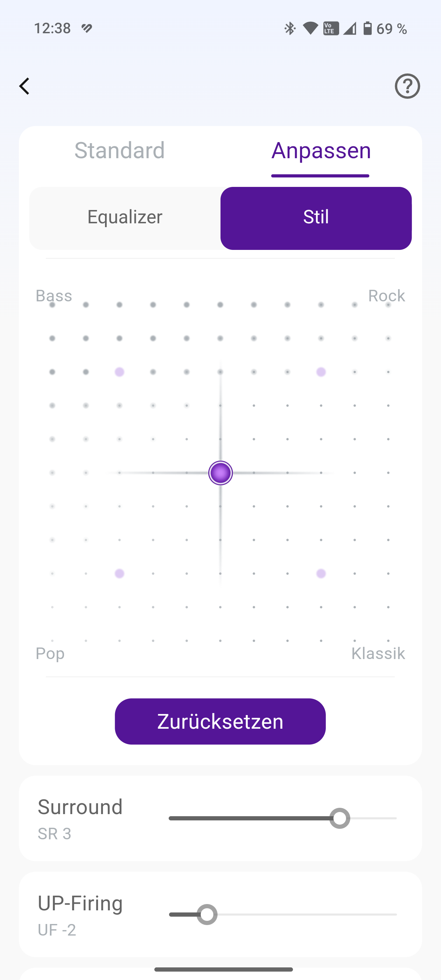Switch to Equalizer mode

125,218
